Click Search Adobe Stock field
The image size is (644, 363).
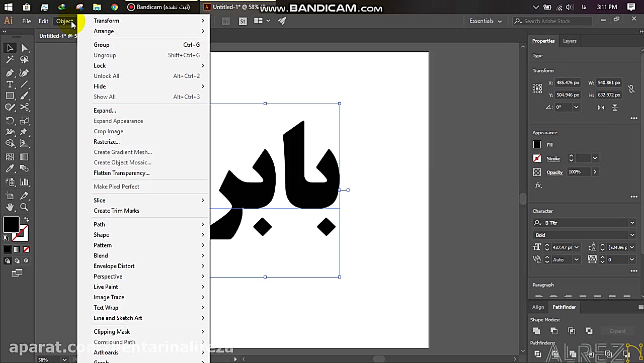point(553,21)
